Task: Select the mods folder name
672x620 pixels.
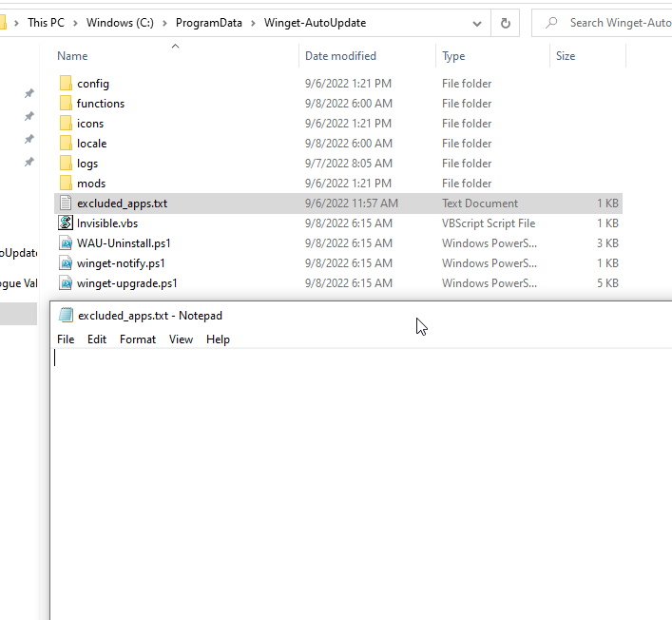Action: pos(91,184)
